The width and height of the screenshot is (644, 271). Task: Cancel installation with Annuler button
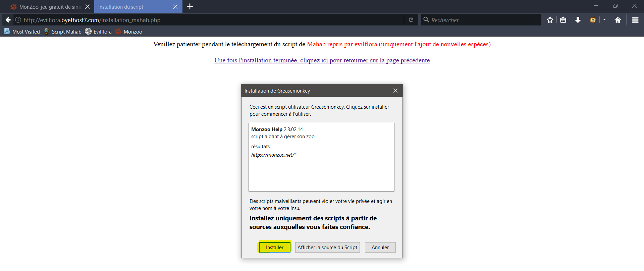[x=380, y=248]
